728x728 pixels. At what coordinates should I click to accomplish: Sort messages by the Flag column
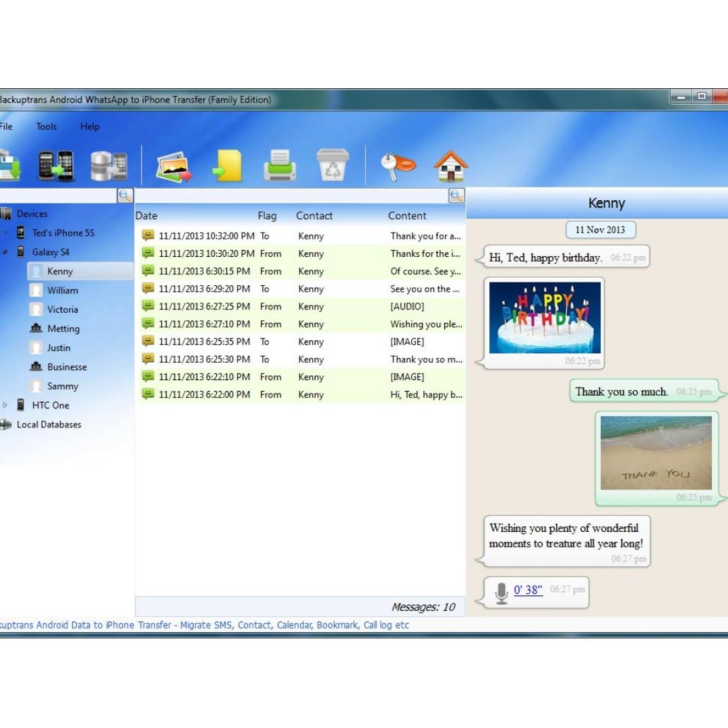268,216
